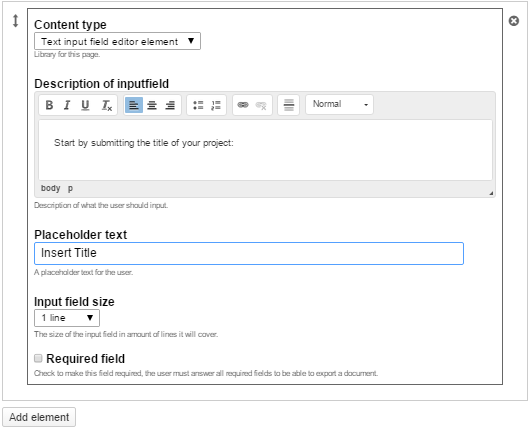The image size is (529, 436).
Task: Open the Input field size dropdown
Action: pyautogui.click(x=67, y=318)
